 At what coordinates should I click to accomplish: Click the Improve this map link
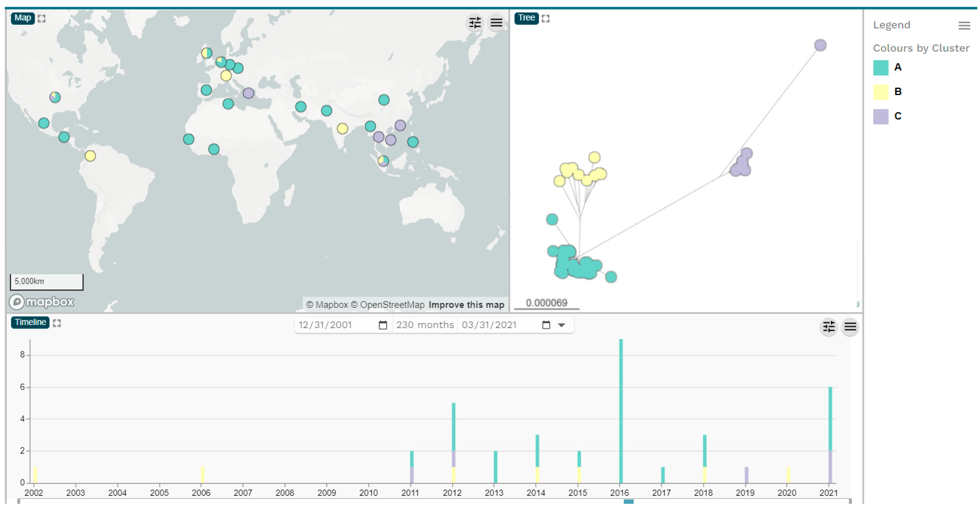tap(466, 305)
